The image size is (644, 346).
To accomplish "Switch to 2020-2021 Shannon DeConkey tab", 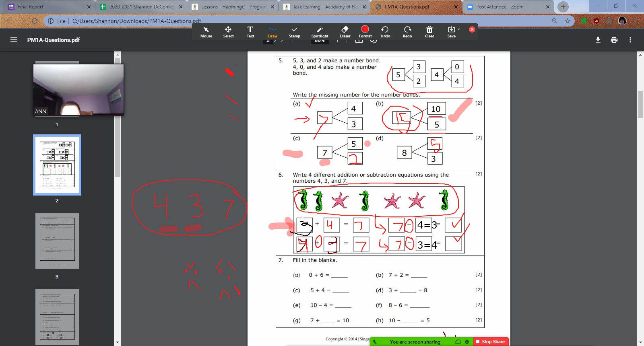I will (x=141, y=7).
